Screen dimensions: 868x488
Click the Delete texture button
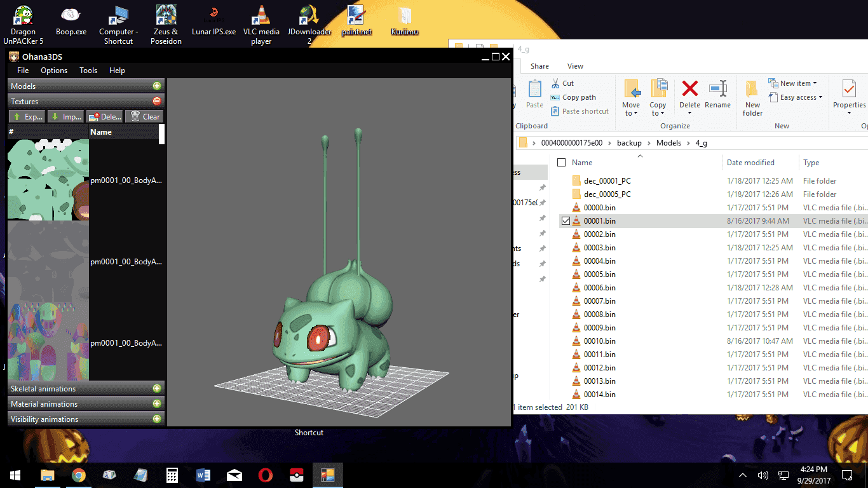point(104,117)
